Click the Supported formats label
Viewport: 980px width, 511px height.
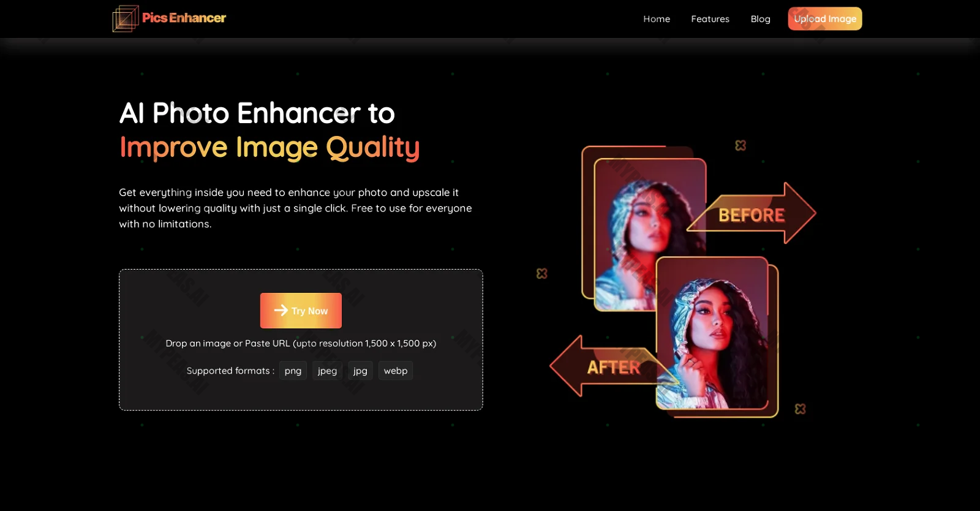230,371
